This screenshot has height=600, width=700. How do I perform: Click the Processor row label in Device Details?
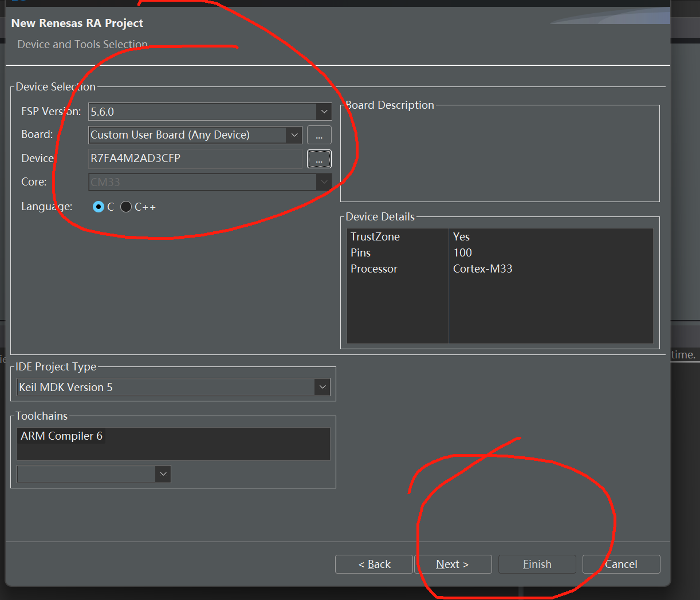(x=374, y=269)
